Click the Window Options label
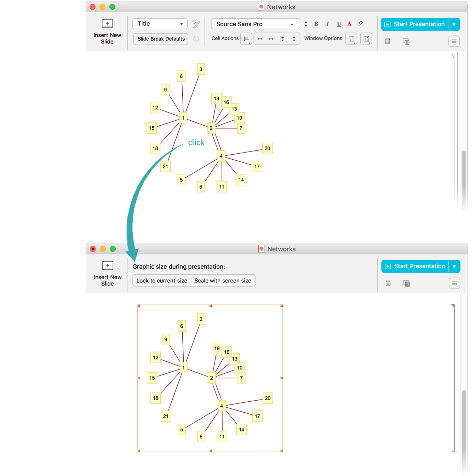The width and height of the screenshot is (475, 476). [323, 38]
